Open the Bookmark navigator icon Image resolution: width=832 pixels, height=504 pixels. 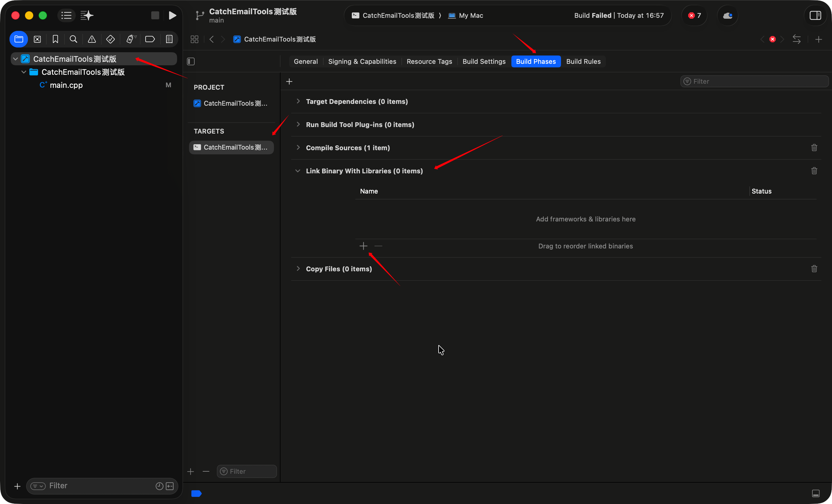tap(55, 39)
